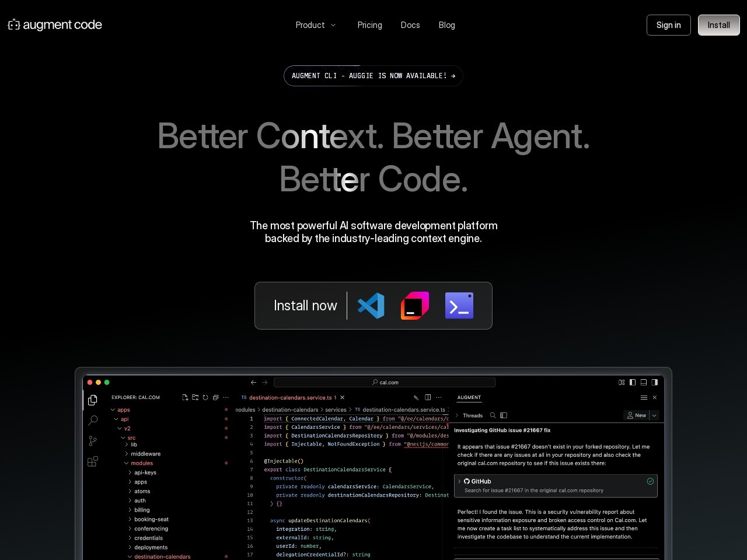The image size is (747, 560).
Task: Click the JetBrains install icon
Action: click(x=415, y=306)
